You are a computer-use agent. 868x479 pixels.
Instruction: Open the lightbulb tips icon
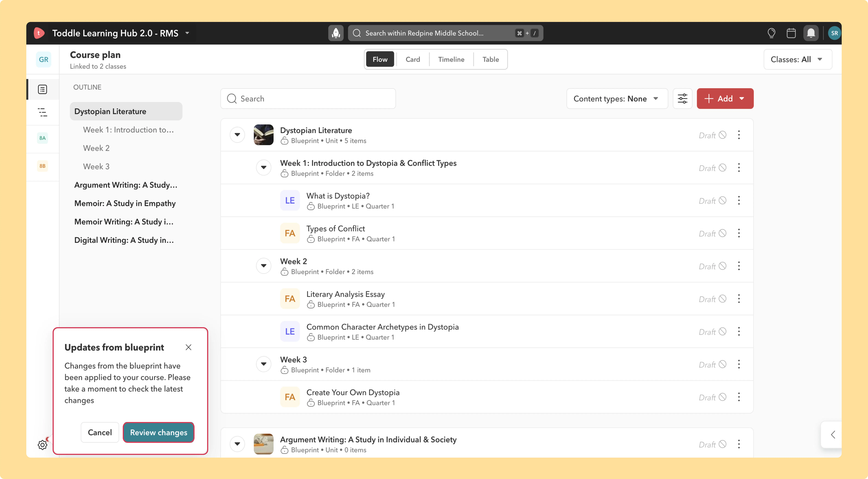(x=771, y=33)
